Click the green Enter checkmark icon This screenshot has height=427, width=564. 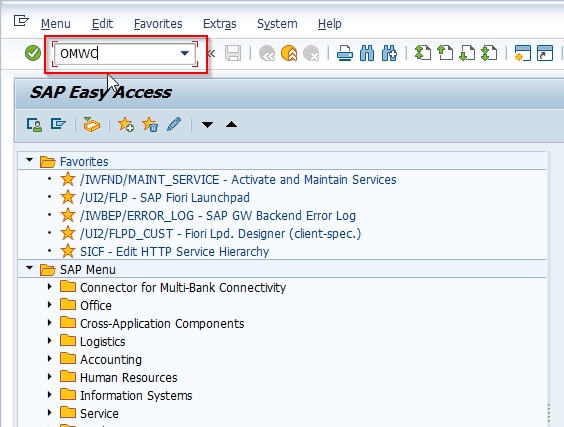(33, 53)
